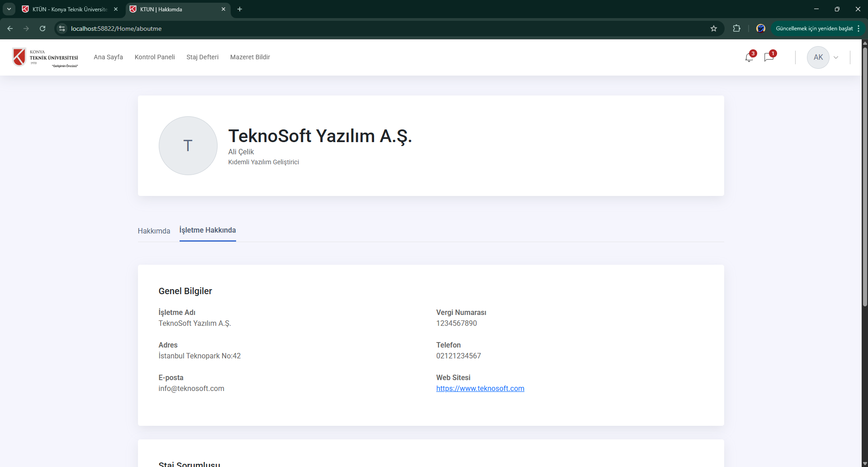868x467 pixels.
Task: Click the page vertical scrollbar
Action: click(864, 181)
